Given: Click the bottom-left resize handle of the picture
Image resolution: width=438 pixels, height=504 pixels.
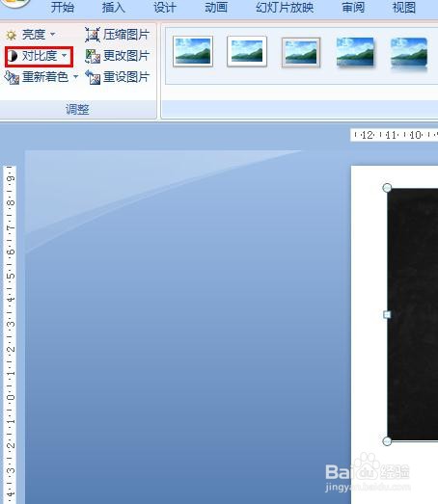Looking at the screenshot, I should click(387, 441).
